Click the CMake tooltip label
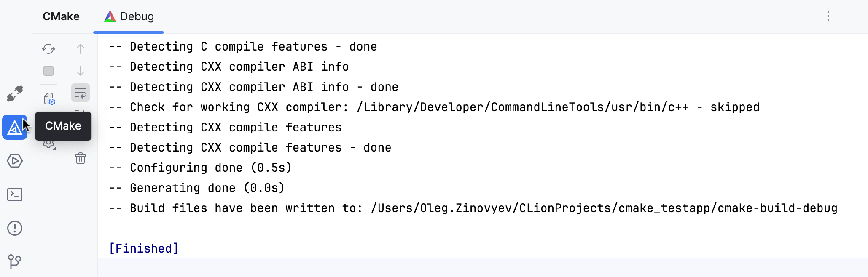Screen dimensions: 868x277 point(63,126)
